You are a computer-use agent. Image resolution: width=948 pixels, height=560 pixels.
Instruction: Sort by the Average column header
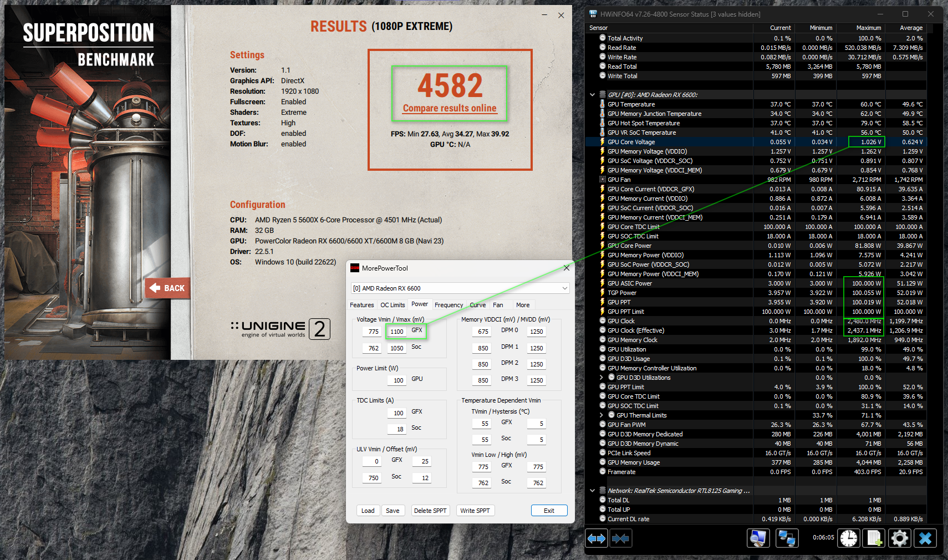[911, 28]
